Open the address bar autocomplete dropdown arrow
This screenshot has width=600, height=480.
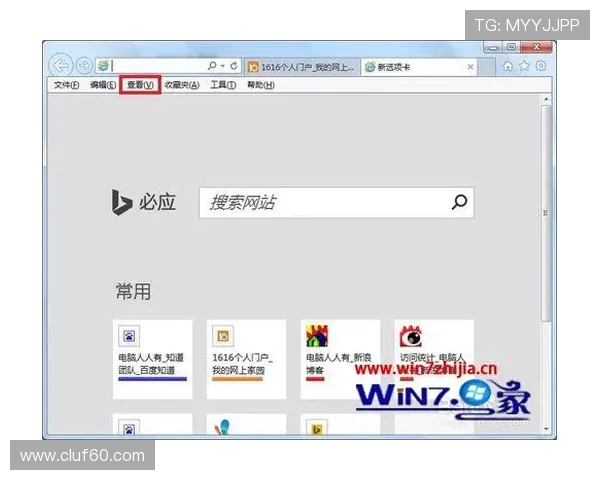click(222, 66)
